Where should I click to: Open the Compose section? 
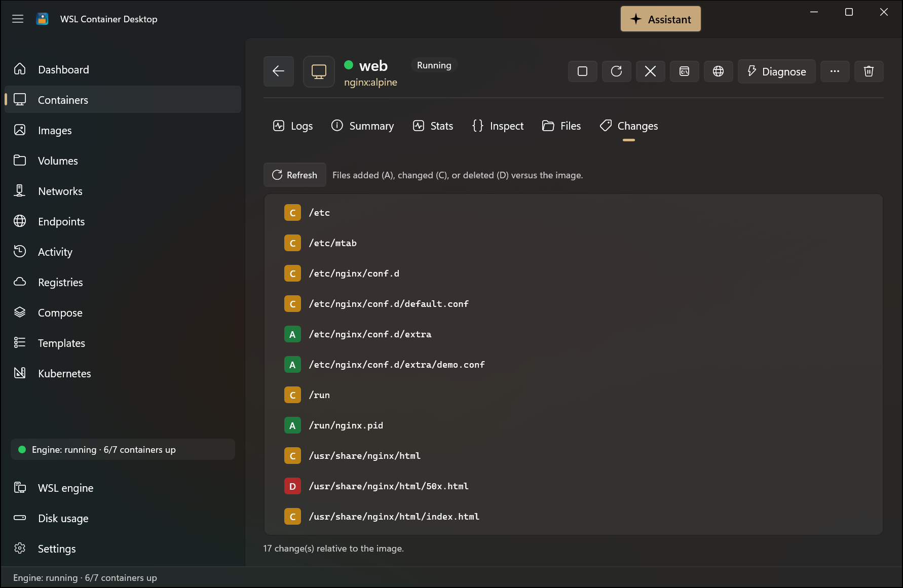[x=123, y=312]
